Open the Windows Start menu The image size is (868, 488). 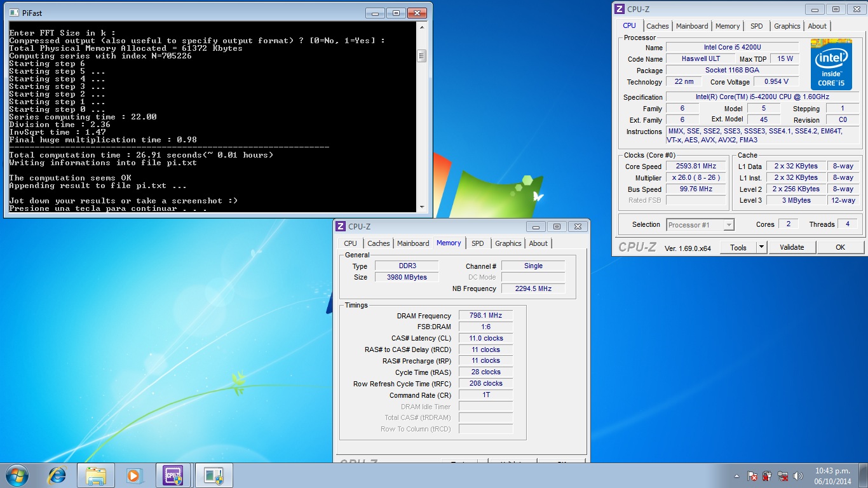17,475
